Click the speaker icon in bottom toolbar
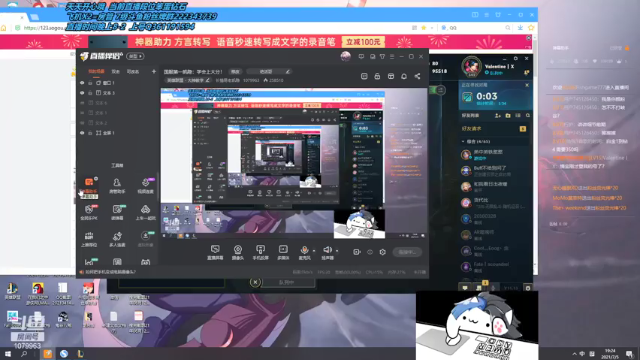The width and height of the screenshot is (640, 360). (327, 250)
